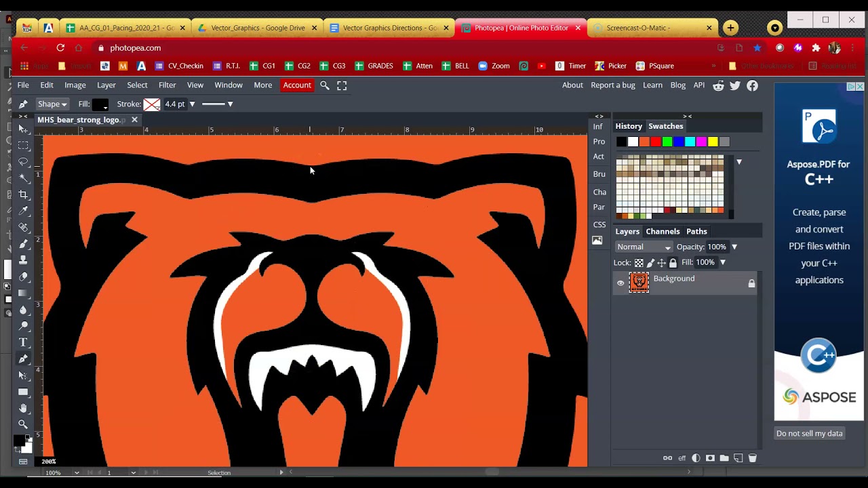Screen dimensions: 868x488
Task: Toggle lock image pixels brush icon
Action: (651, 263)
